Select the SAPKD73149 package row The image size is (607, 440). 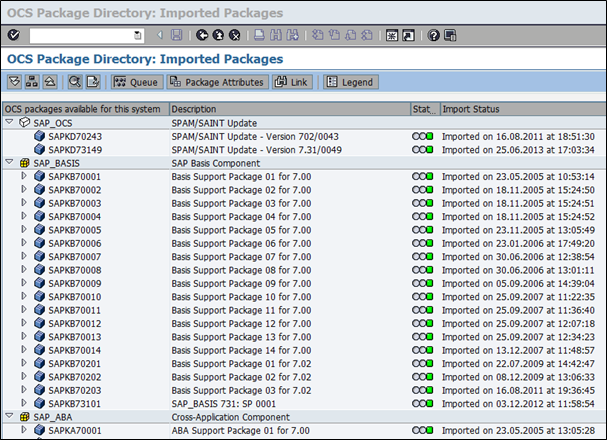tap(304, 150)
